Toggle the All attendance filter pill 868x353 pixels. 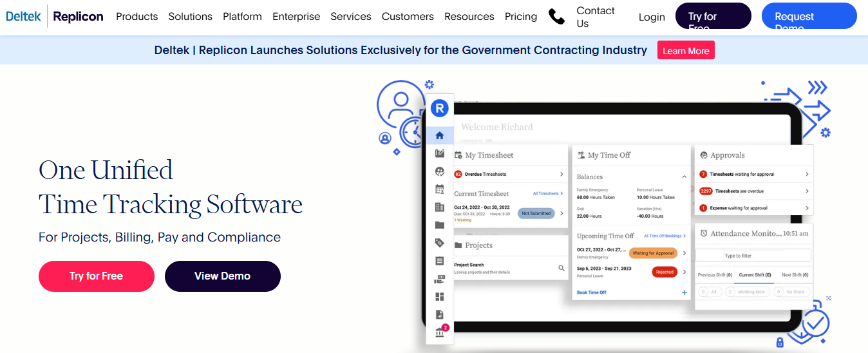click(708, 292)
